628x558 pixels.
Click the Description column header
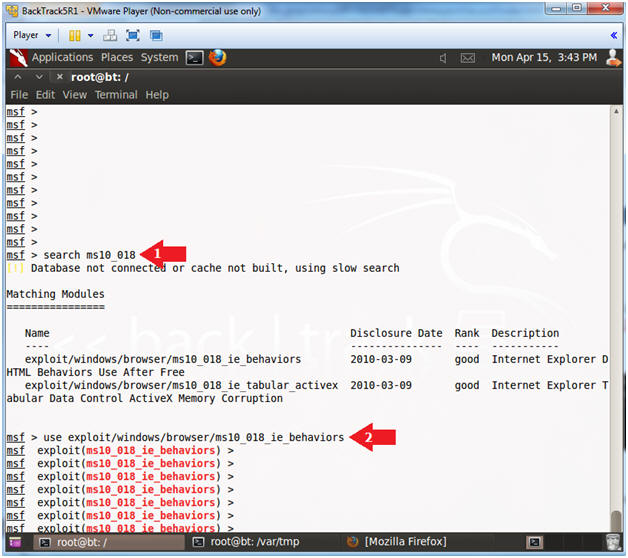pos(525,333)
